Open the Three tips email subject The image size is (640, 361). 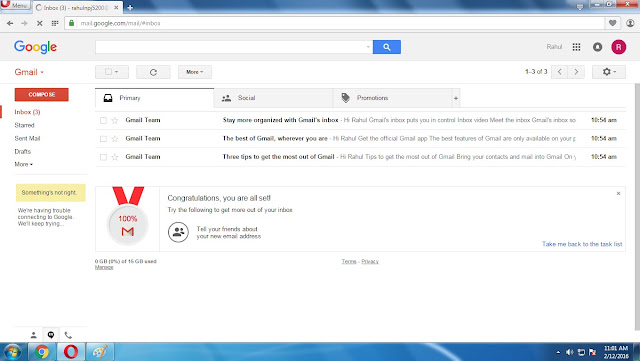point(278,157)
